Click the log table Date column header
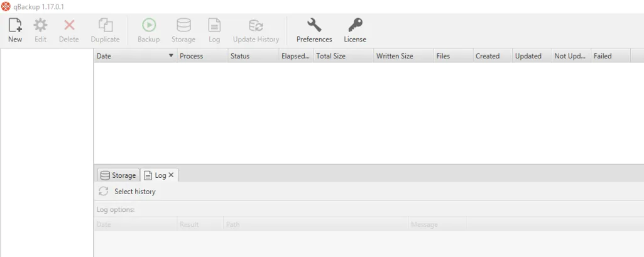644x257 pixels. (x=136, y=224)
